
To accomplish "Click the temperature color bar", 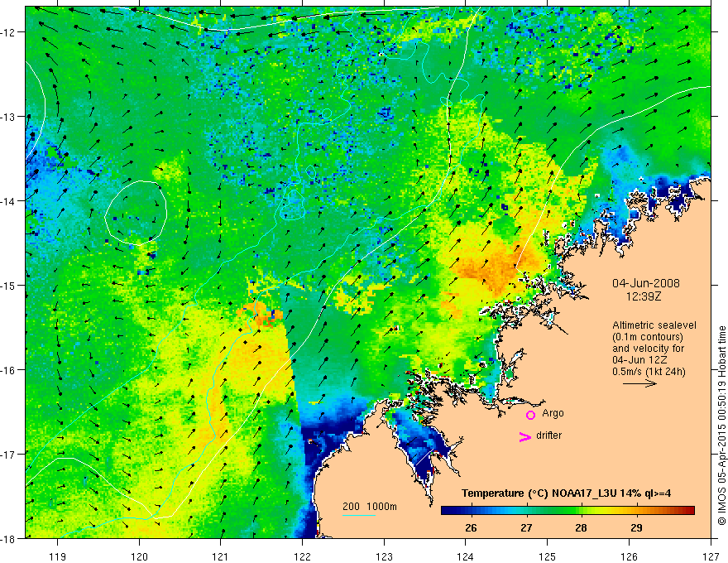I will (x=568, y=510).
